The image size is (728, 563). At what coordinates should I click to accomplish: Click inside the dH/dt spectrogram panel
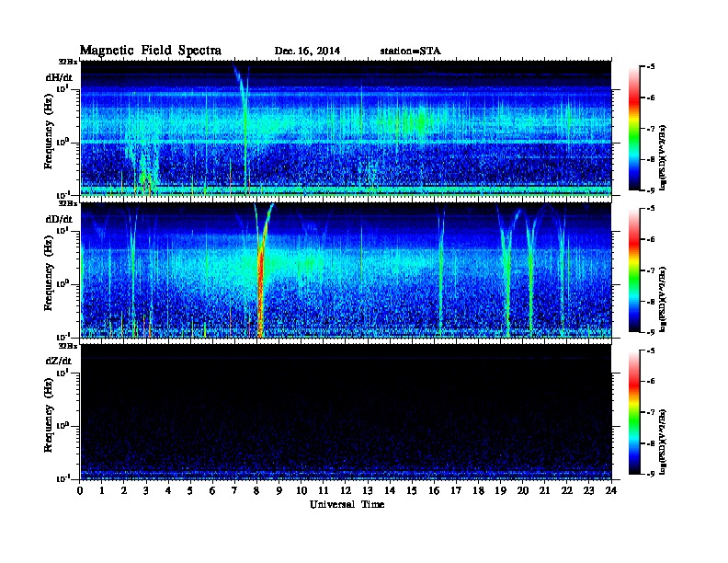[346, 128]
